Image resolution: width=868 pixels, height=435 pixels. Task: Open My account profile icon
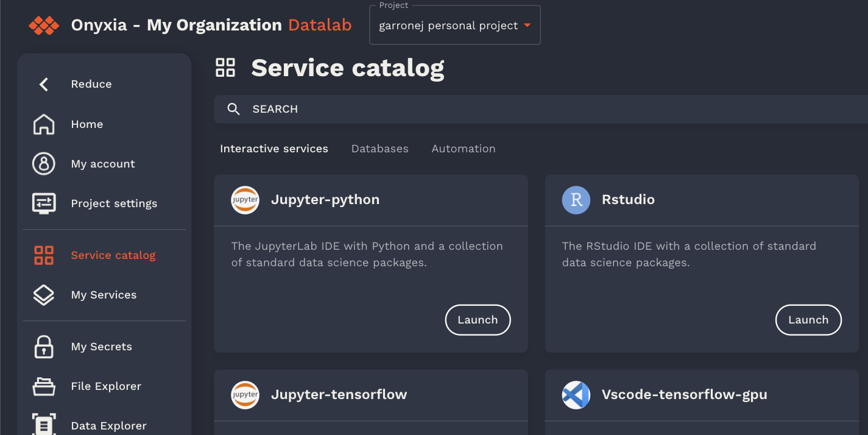point(44,164)
